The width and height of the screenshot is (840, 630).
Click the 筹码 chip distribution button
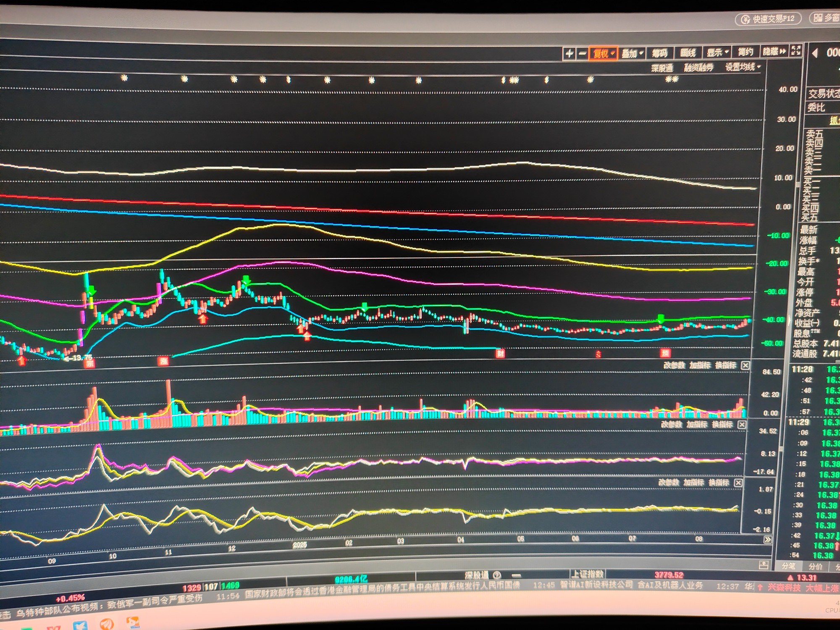[x=659, y=53]
